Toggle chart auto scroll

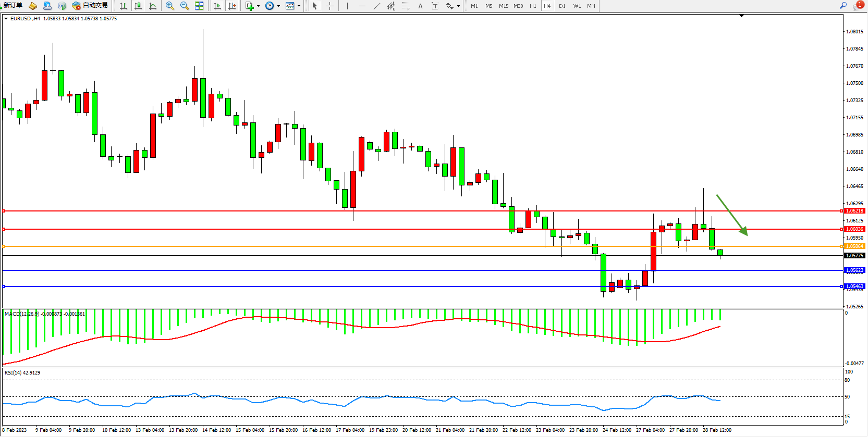click(x=217, y=6)
